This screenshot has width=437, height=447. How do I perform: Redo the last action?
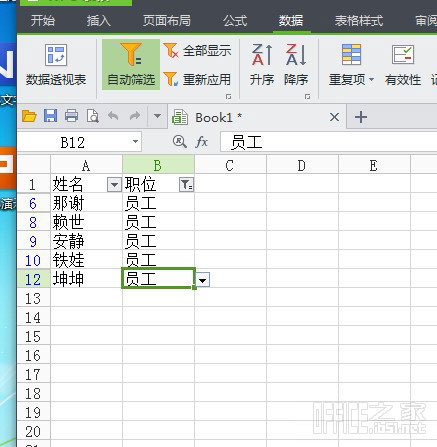(x=135, y=116)
